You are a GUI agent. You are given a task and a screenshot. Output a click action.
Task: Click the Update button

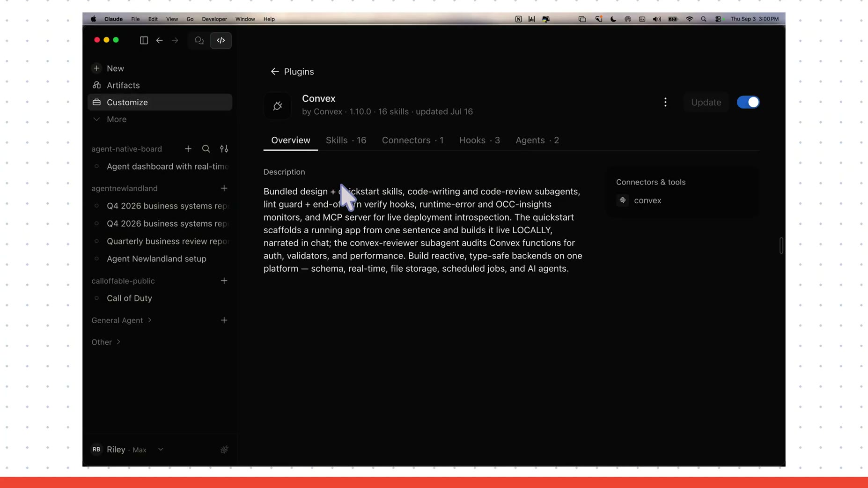tap(706, 102)
